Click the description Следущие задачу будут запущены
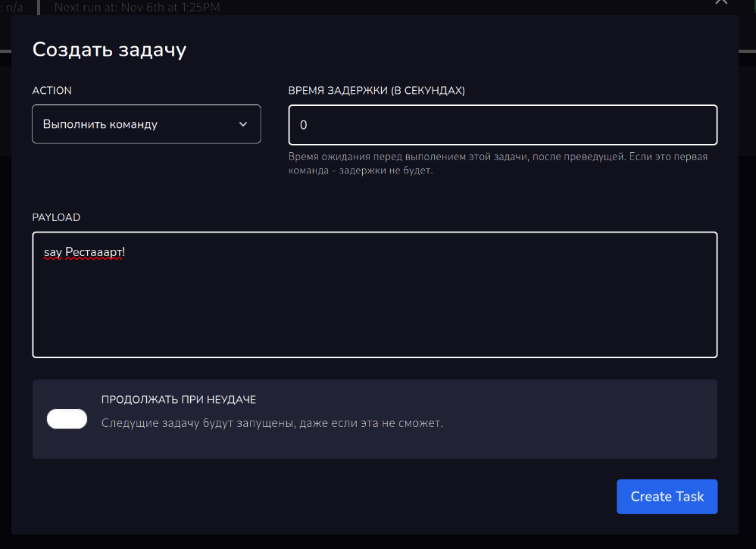 tap(272, 423)
